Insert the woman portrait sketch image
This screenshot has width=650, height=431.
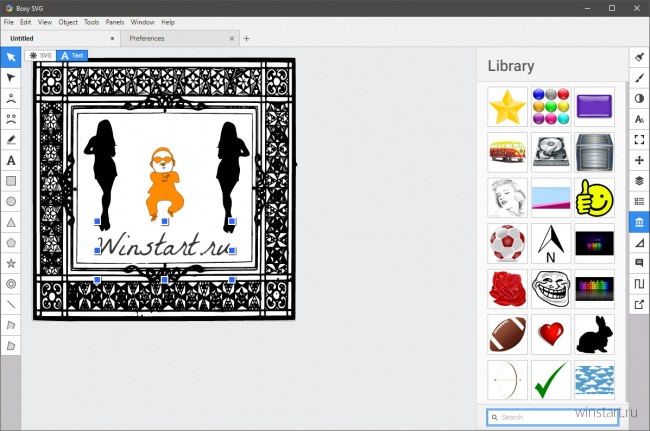click(507, 198)
